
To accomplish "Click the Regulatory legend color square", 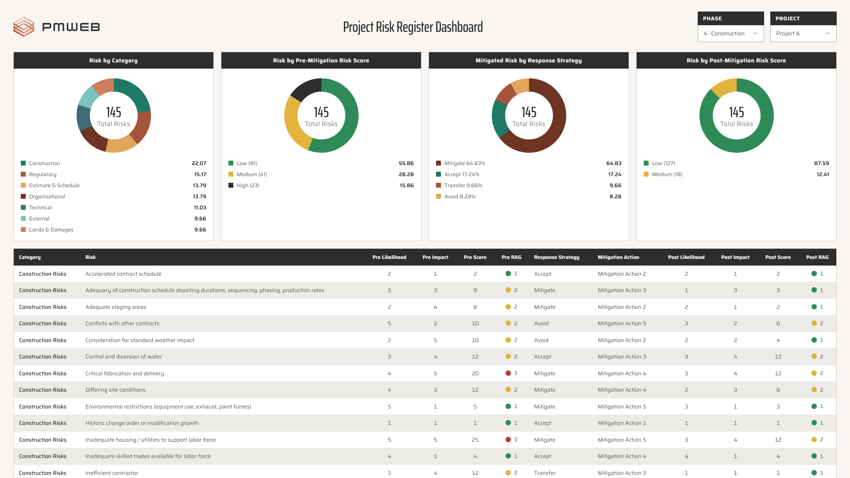I will [x=23, y=175].
